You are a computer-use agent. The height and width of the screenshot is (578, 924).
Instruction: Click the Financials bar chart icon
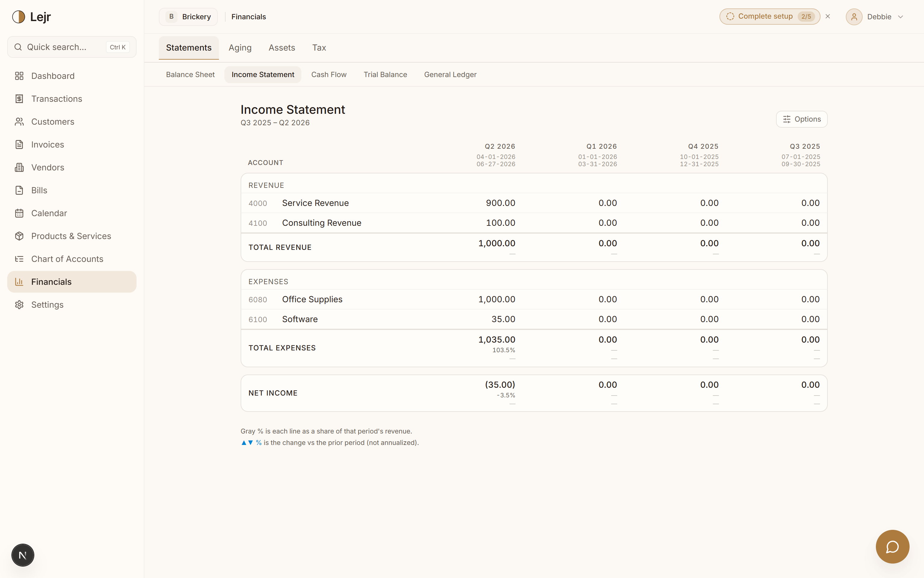[x=19, y=282]
